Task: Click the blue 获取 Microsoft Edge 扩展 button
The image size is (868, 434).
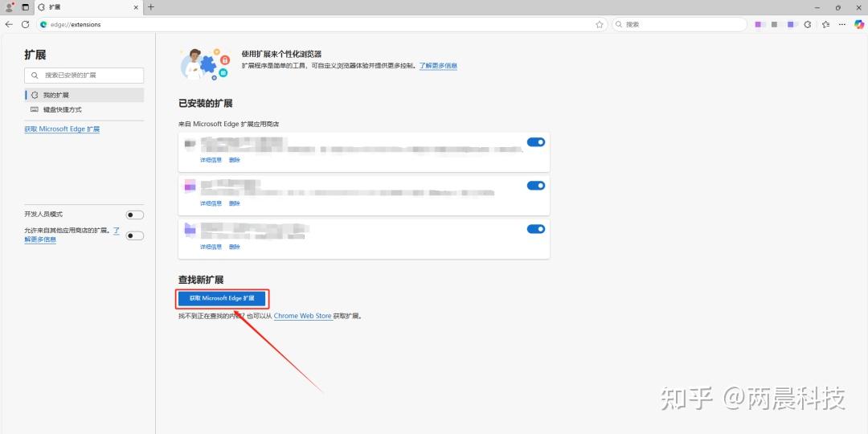Action: click(222, 298)
